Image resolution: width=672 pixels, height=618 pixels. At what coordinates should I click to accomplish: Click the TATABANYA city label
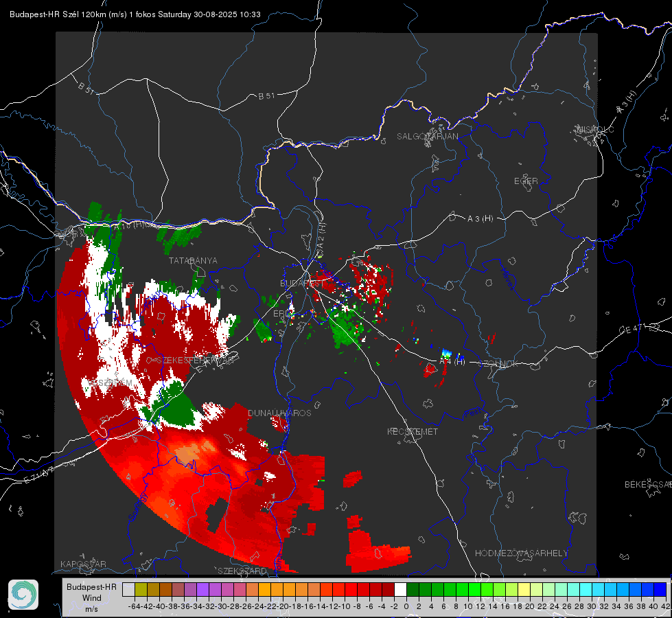[193, 261]
